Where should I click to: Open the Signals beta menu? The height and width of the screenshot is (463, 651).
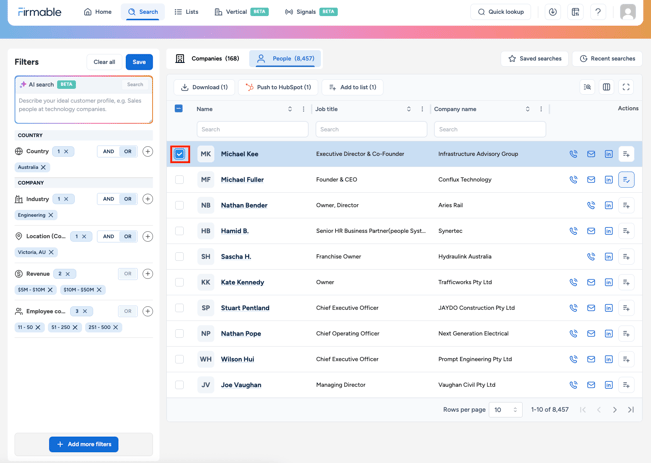point(311,12)
